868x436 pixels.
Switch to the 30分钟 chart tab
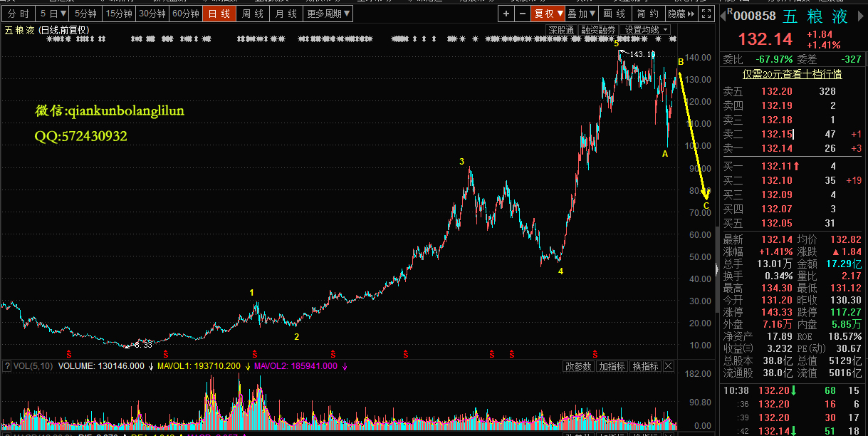(152, 14)
